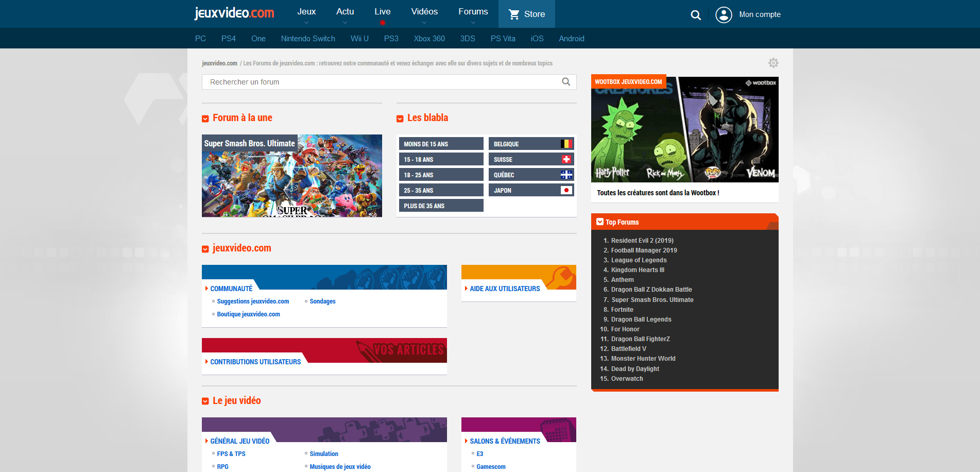Click the Belgium flag icon

click(x=566, y=144)
